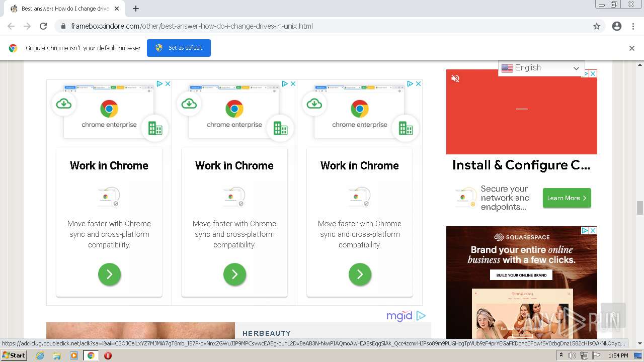Bookmark this page with the star icon
This screenshot has height=362, width=644.
point(597,26)
